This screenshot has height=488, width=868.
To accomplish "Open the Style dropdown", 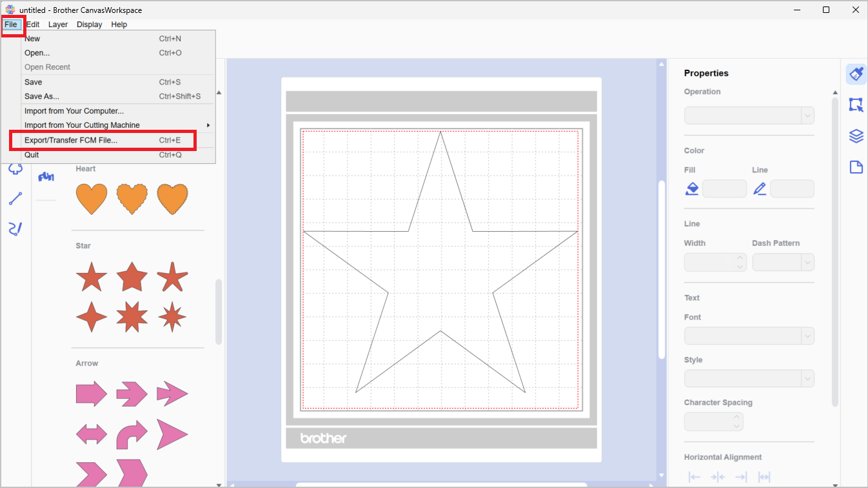I will (x=749, y=378).
